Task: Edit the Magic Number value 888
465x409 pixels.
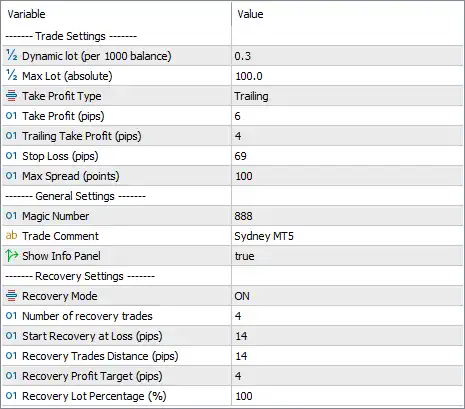Action: pyautogui.click(x=347, y=216)
